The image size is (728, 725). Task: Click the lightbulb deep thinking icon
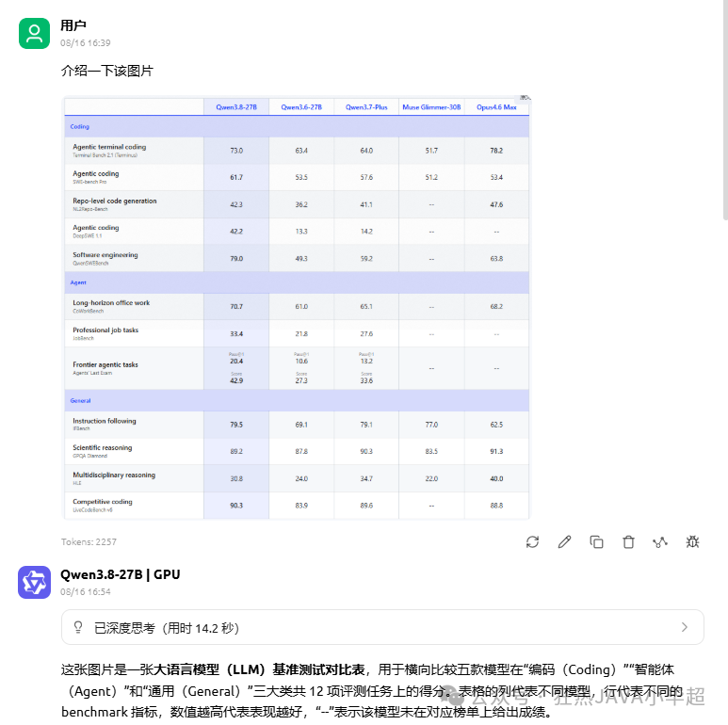point(78,627)
